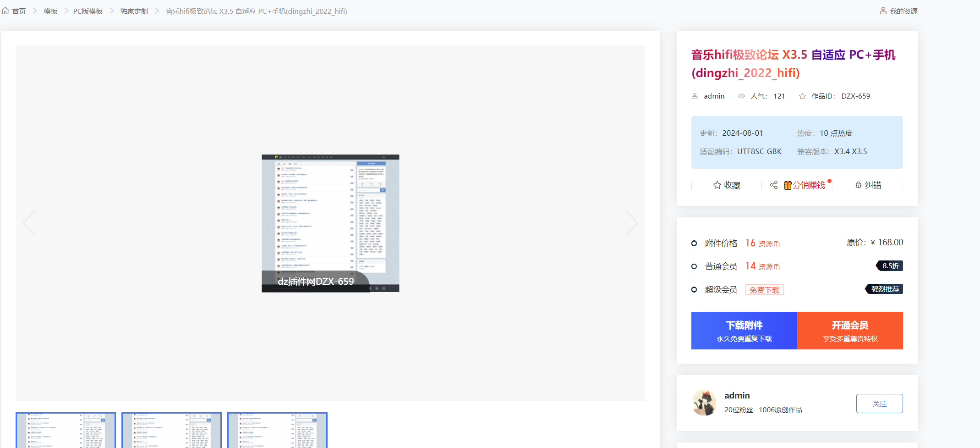Click the star icon beside 作品ID
Image resolution: width=980 pixels, height=448 pixels.
click(802, 96)
